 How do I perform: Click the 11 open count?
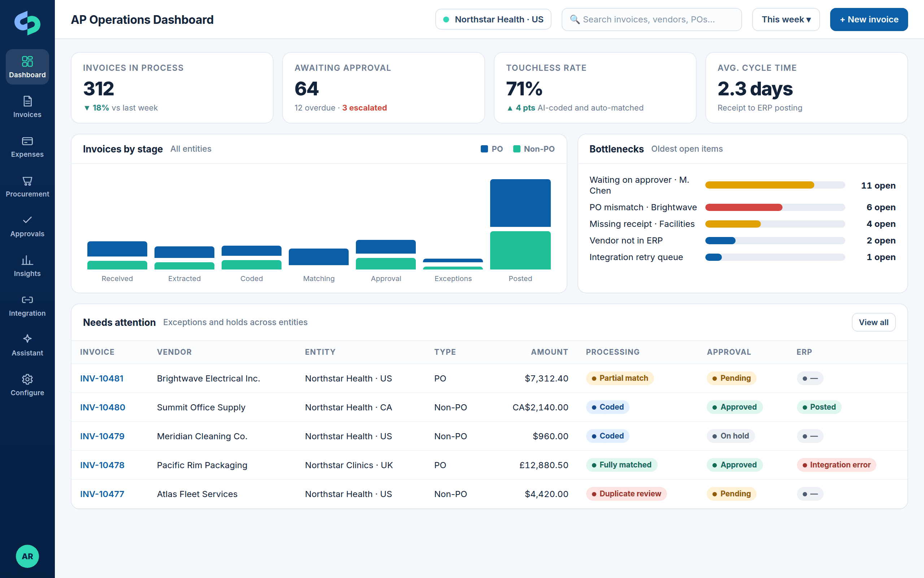pyautogui.click(x=878, y=186)
